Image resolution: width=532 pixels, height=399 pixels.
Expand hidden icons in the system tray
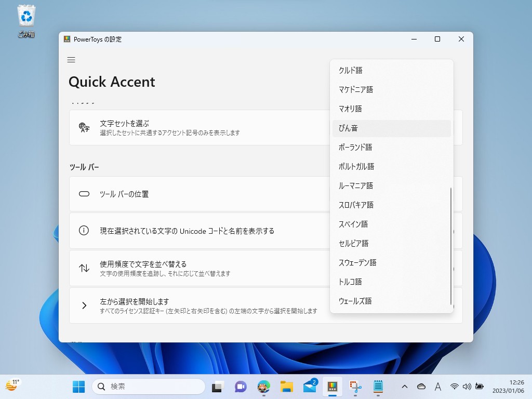click(404, 387)
